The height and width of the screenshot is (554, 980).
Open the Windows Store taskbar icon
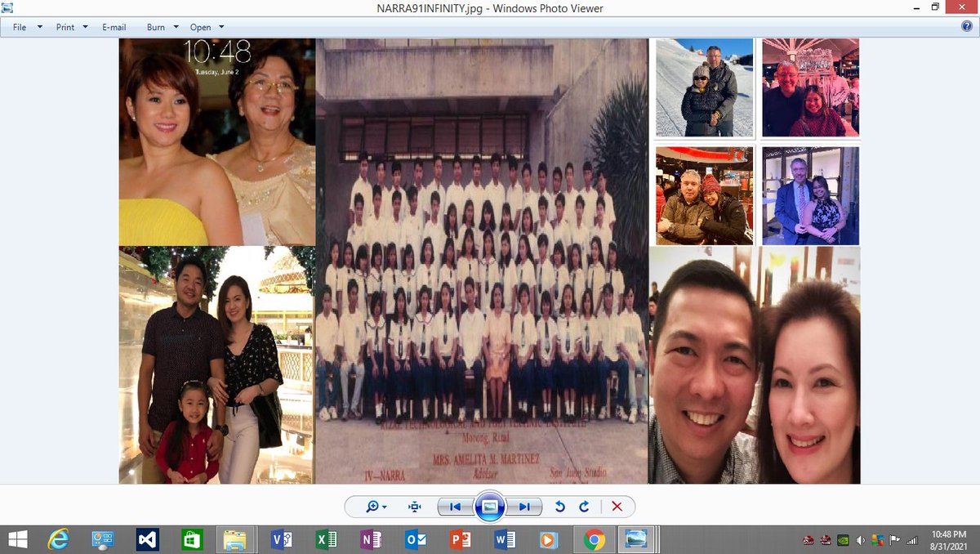[192, 539]
